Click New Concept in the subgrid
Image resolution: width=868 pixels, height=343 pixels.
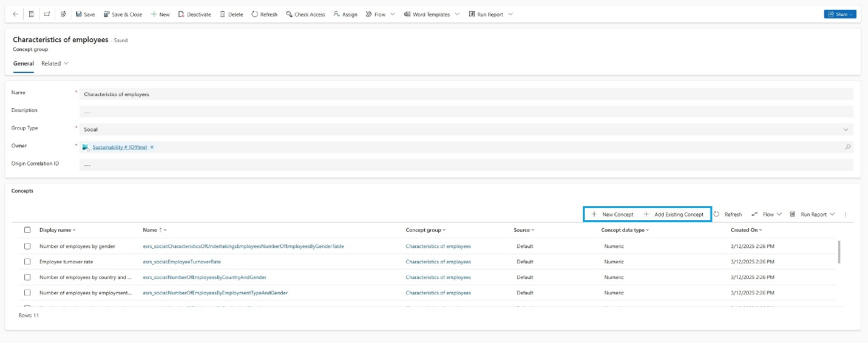pyautogui.click(x=612, y=214)
